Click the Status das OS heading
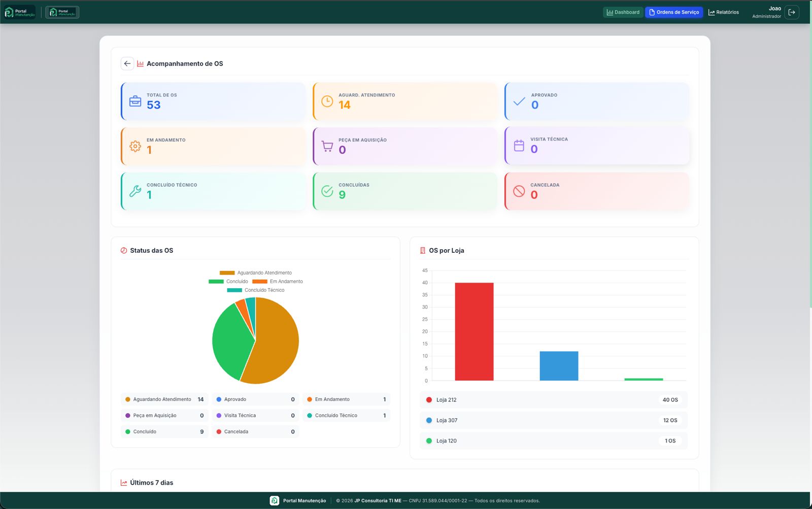812x509 pixels. [151, 250]
